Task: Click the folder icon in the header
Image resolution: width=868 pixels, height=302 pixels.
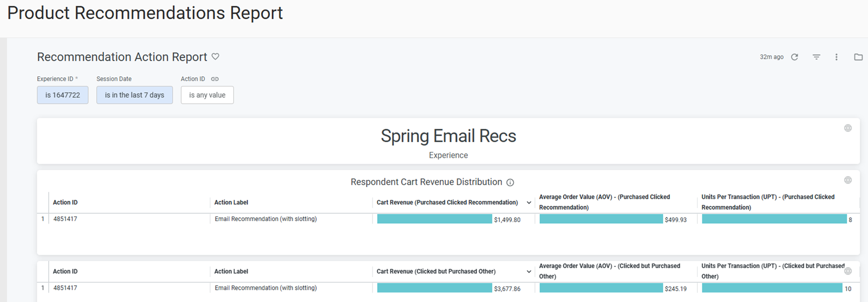Action: click(858, 57)
